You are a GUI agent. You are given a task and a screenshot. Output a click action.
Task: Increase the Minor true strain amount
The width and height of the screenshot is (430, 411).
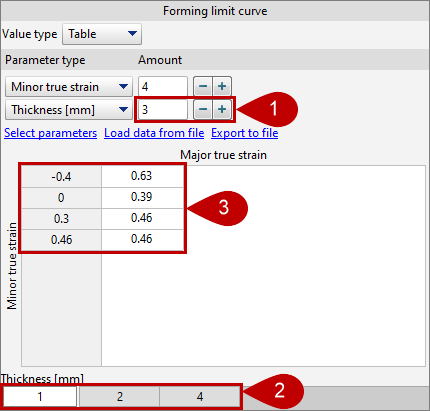click(222, 87)
